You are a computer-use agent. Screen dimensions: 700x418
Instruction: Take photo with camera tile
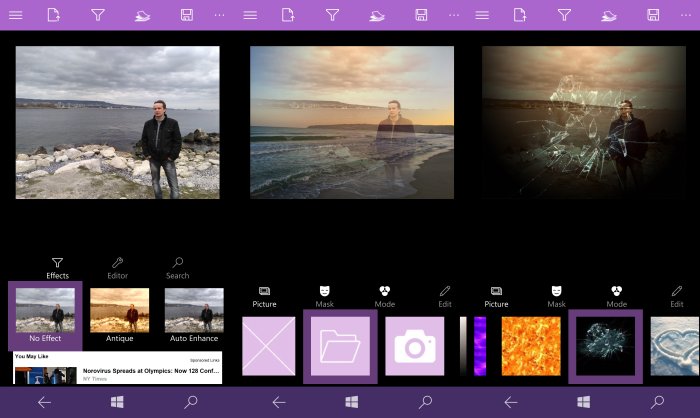pyautogui.click(x=415, y=346)
